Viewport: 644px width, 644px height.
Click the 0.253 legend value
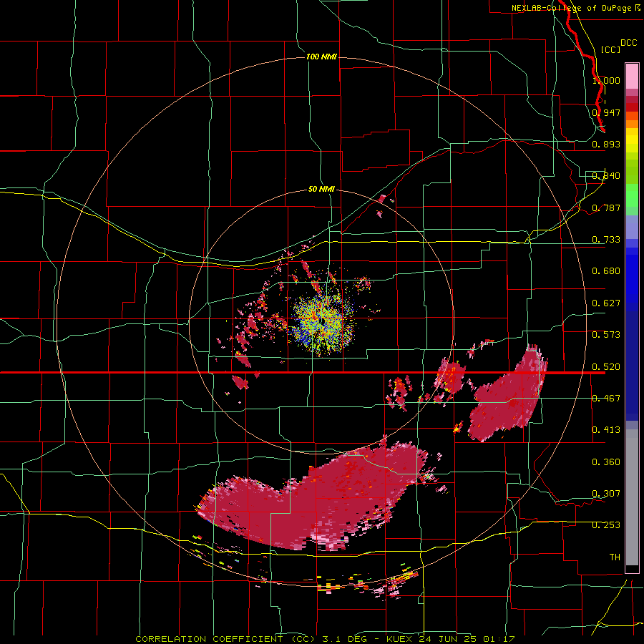click(606, 525)
